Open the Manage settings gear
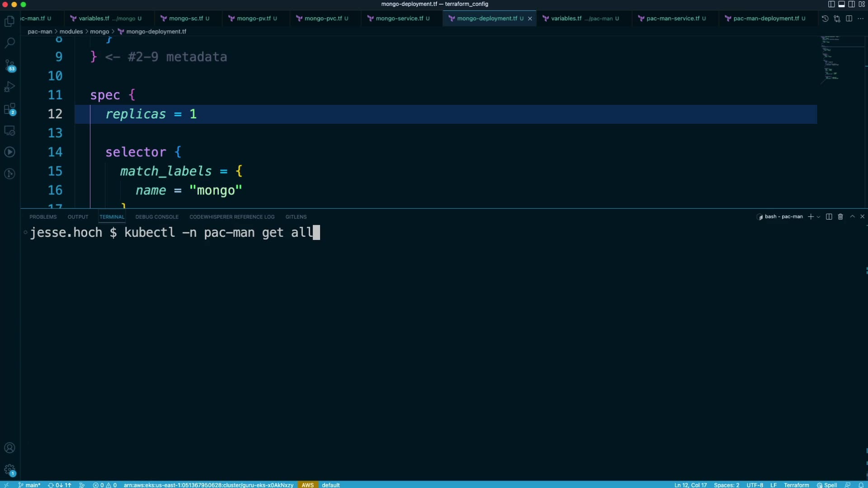Screen dimensions: 868x488 [9, 469]
